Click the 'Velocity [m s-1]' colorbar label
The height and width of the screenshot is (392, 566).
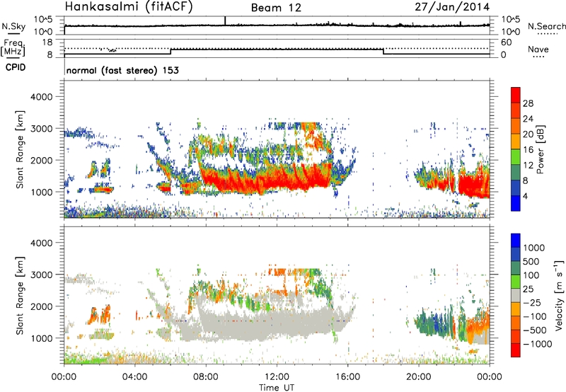tap(559, 295)
